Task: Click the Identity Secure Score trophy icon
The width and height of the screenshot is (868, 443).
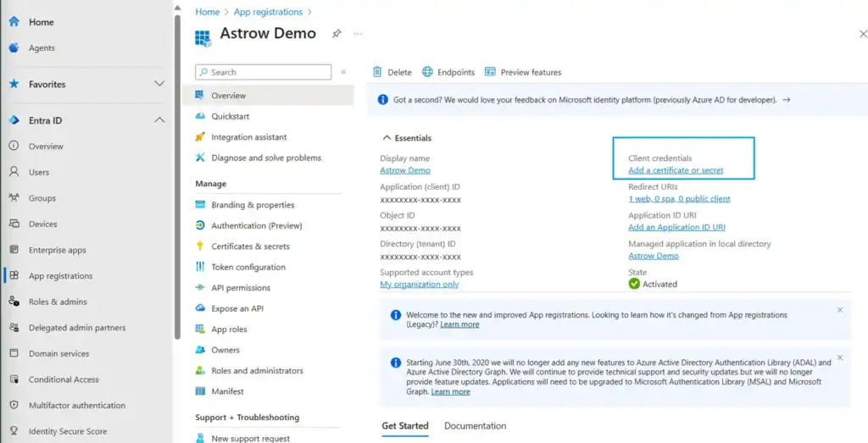Action: click(x=14, y=431)
